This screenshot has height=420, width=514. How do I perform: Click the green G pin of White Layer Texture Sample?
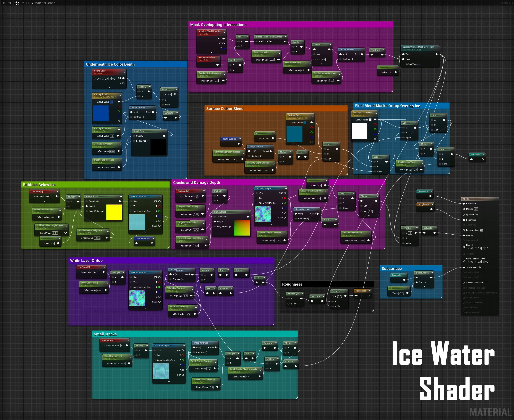[159, 287]
